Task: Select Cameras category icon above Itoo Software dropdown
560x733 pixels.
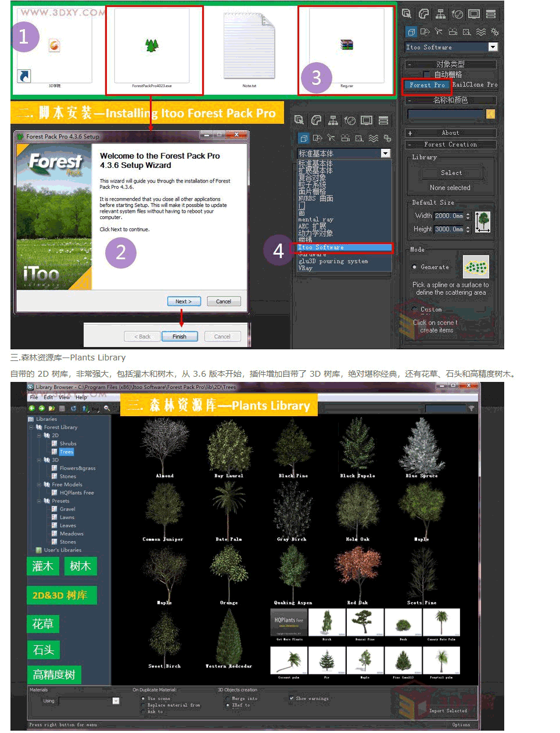Action: [453, 32]
